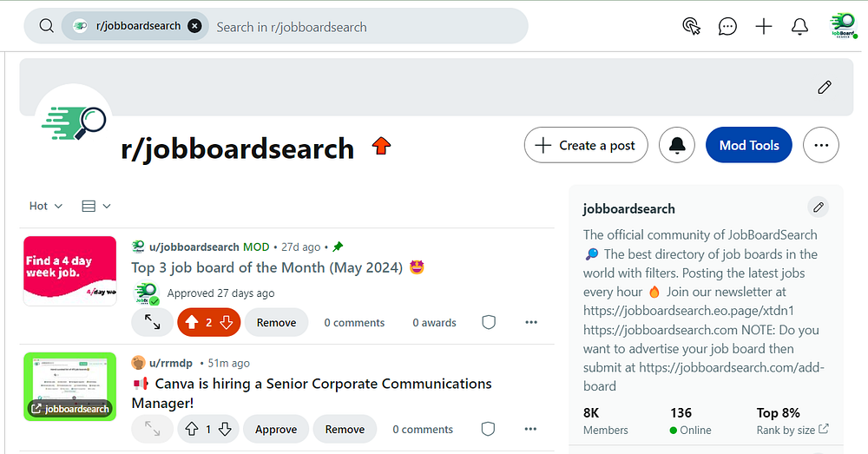Expand the Hot sort dropdown
Image resolution: width=868 pixels, height=454 pixels.
[x=46, y=206]
